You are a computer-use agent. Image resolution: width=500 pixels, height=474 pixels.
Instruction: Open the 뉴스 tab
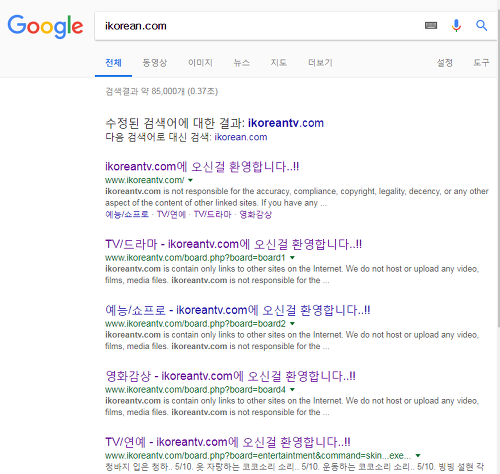pyautogui.click(x=242, y=63)
